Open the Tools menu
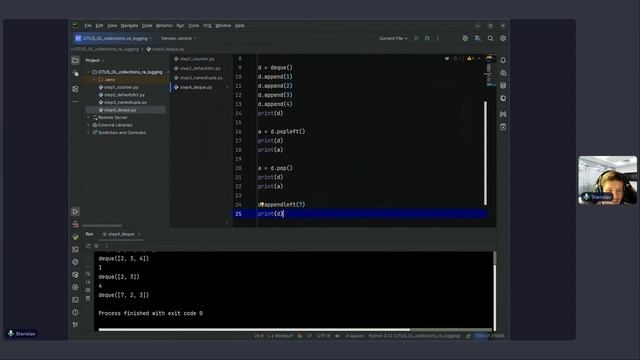Screen dimensions: 640x360 tap(193, 26)
